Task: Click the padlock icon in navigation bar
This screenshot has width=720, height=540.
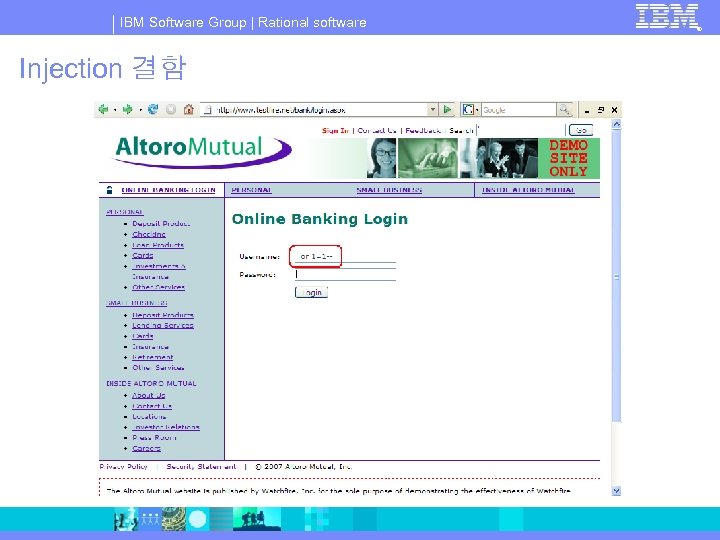Action: tap(109, 190)
